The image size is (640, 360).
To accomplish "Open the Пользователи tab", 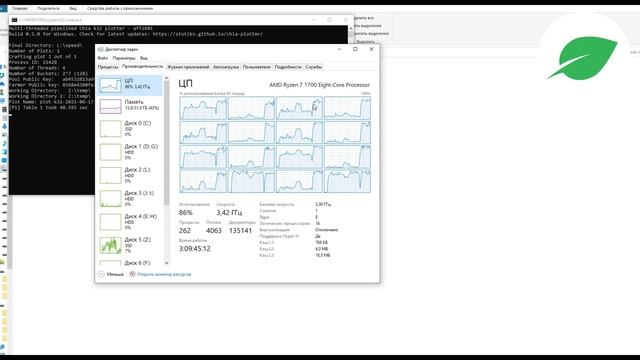I will click(x=257, y=67).
